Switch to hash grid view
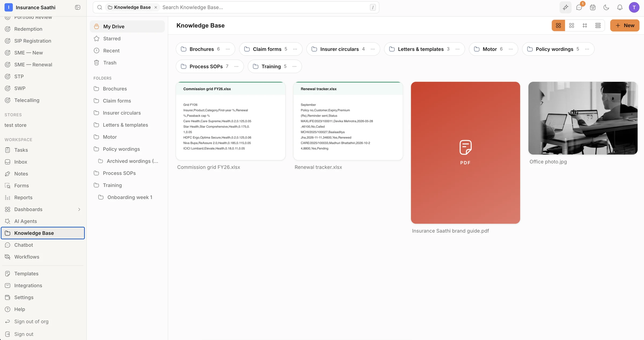644x340 pixels. pyautogui.click(x=585, y=25)
